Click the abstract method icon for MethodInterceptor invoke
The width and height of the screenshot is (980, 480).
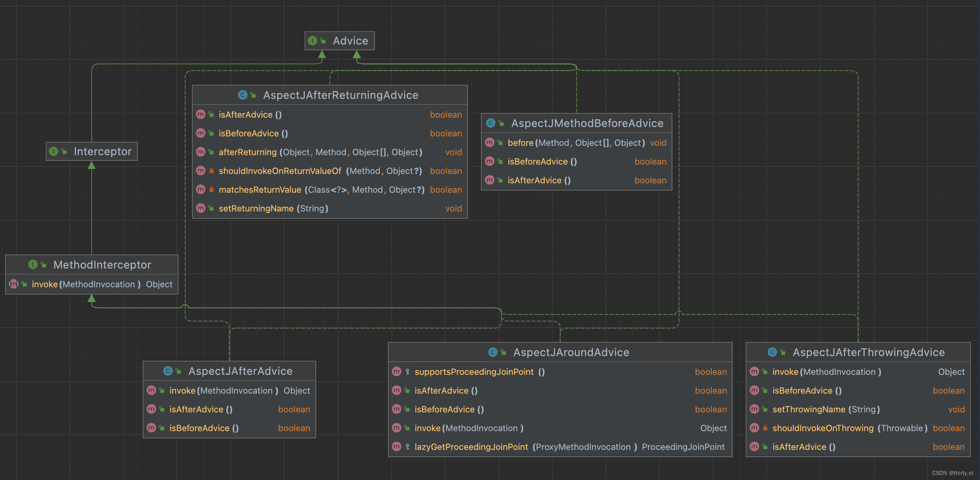click(x=14, y=284)
